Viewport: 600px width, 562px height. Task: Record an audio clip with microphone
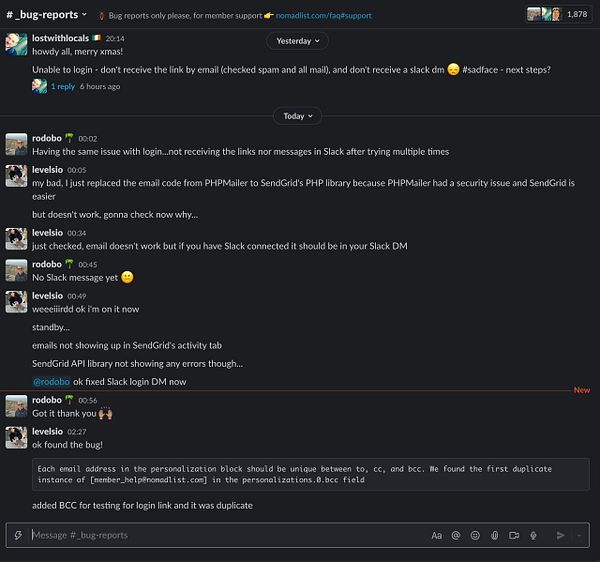pyautogui.click(x=533, y=535)
